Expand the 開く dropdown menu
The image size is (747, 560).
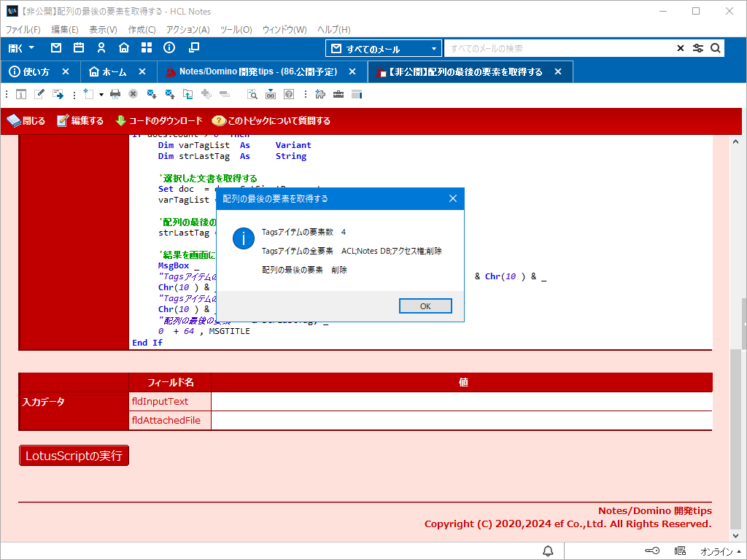click(x=21, y=48)
